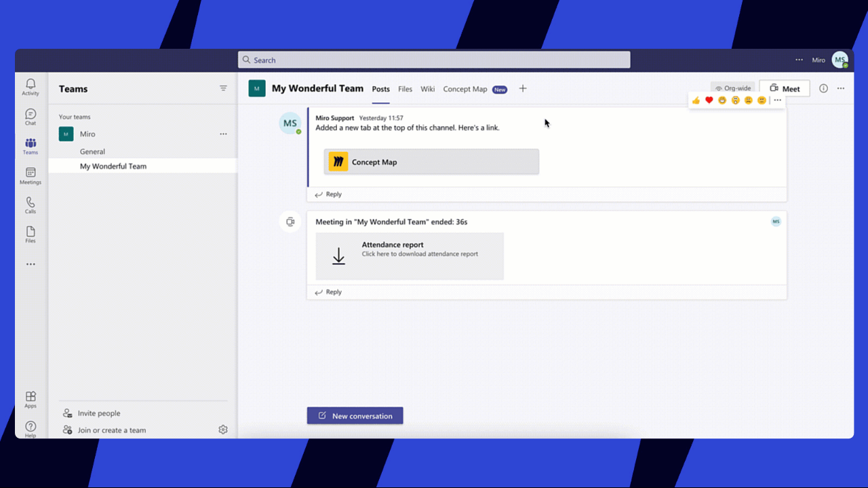Open the Concept Map tab
This screenshot has width=868, height=488.
point(465,89)
